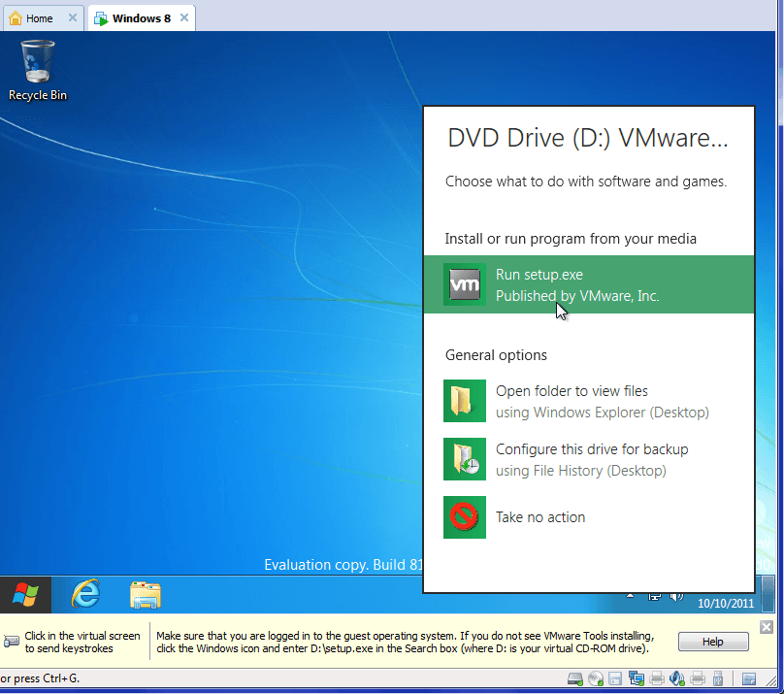784x694 pixels.
Task: Launch Internet Explorer from taskbar
Action: 85,594
